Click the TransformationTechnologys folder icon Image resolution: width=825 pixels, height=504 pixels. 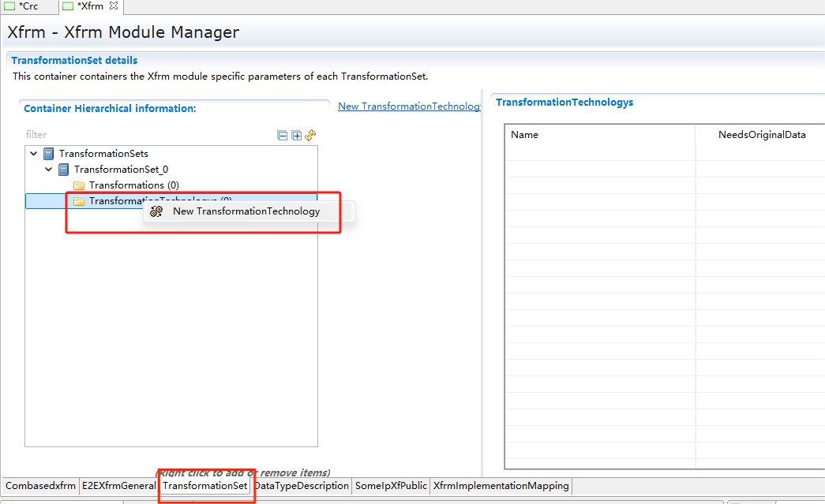(79, 201)
